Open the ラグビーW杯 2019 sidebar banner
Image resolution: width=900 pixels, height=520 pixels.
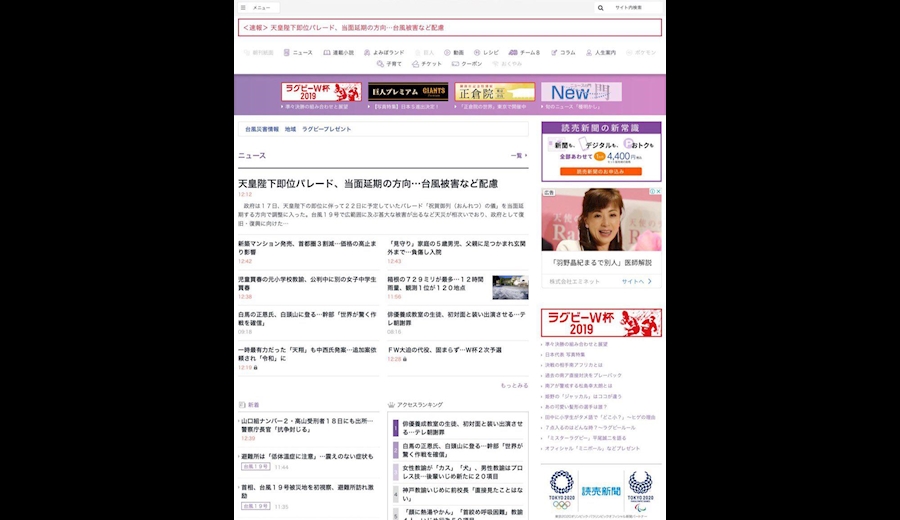pyautogui.click(x=601, y=322)
